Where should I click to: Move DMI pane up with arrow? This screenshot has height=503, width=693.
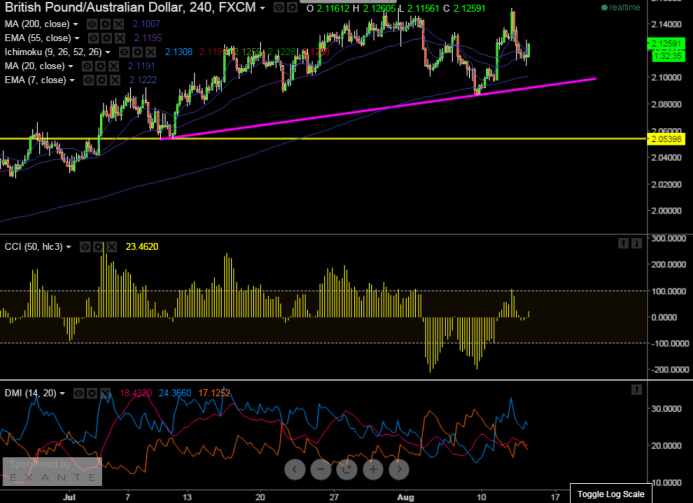tap(636, 389)
